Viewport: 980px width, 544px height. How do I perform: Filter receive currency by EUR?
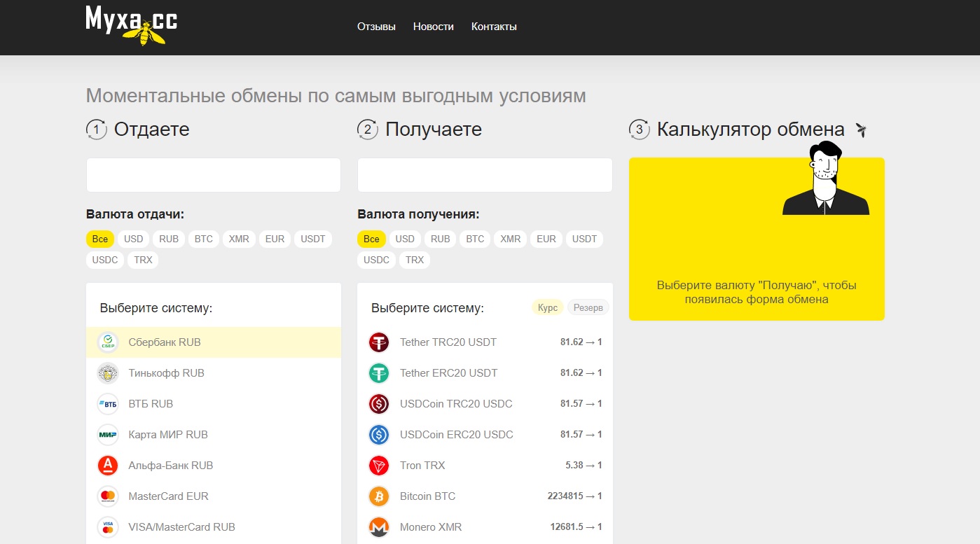[546, 239]
